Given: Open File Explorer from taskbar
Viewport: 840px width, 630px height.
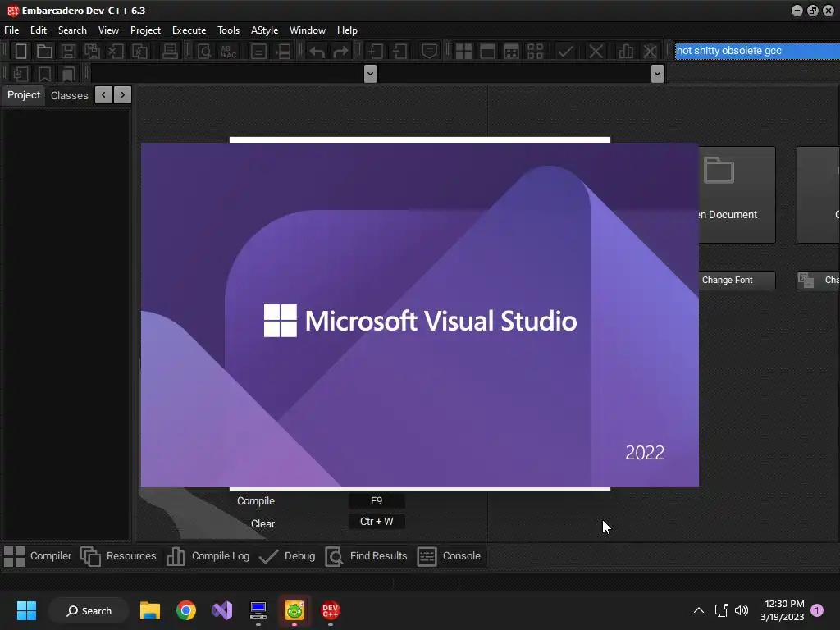Looking at the screenshot, I should pyautogui.click(x=150, y=610).
